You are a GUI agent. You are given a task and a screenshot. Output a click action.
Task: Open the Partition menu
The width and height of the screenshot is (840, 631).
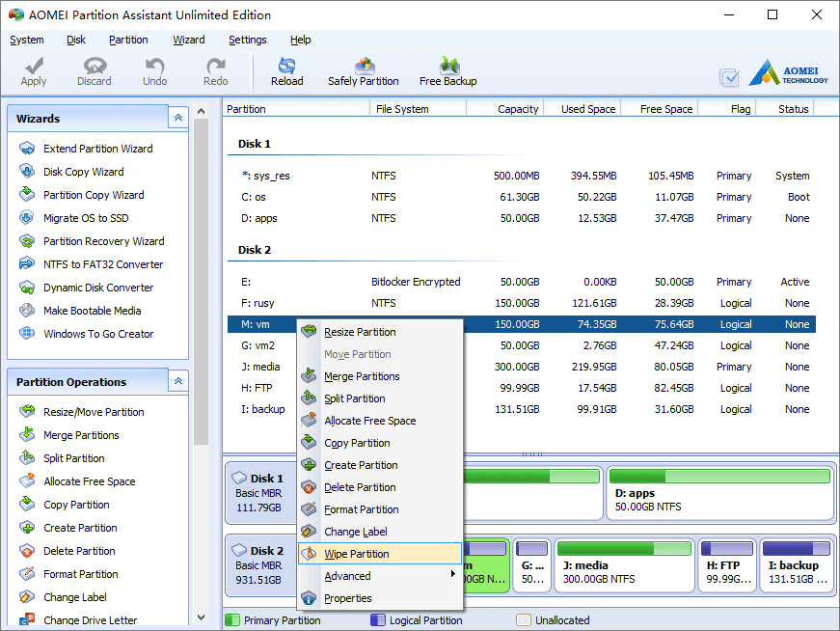click(128, 40)
